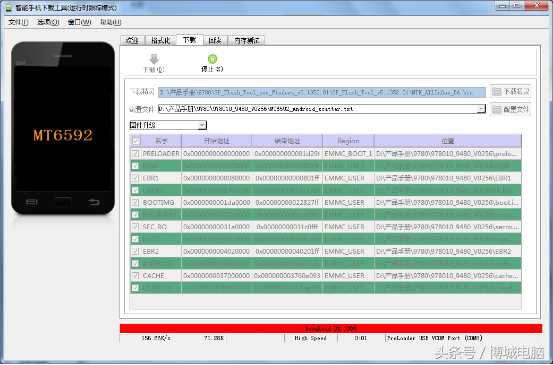This screenshot has width=553, height=365.
Task: Click the phone back arrow icon
Action: tap(94, 202)
